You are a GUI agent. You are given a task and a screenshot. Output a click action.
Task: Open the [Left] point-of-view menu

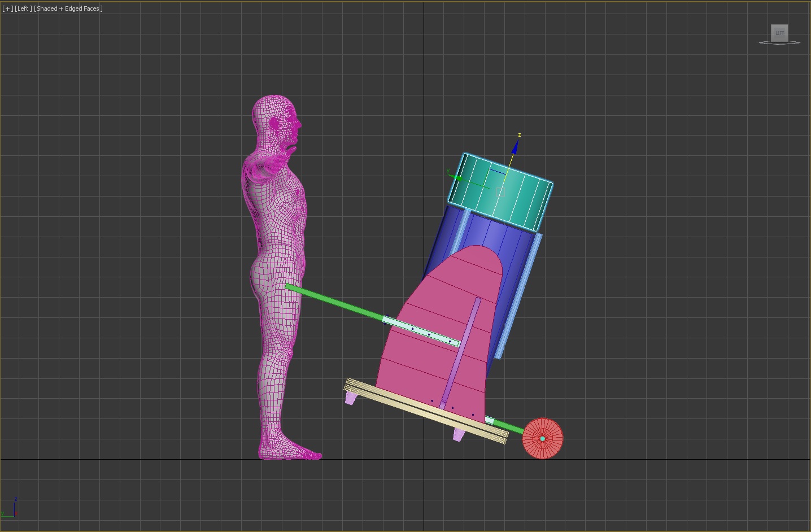click(x=23, y=8)
